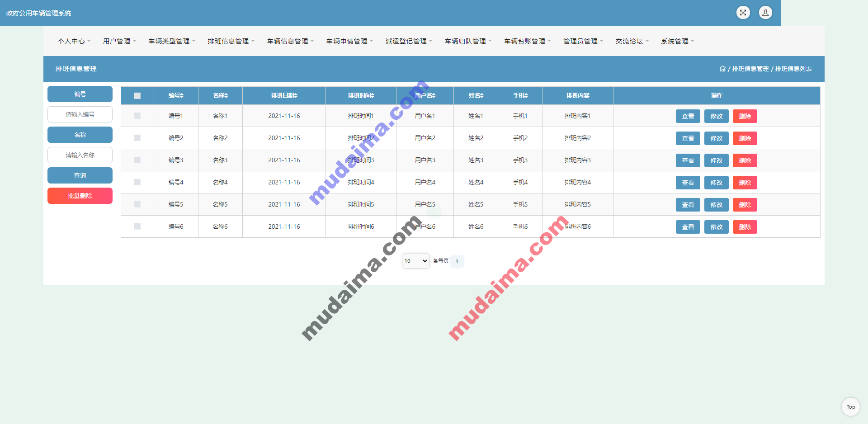868x424 pixels.
Task: Edit row 编号3 with 修改 button
Action: point(717,160)
